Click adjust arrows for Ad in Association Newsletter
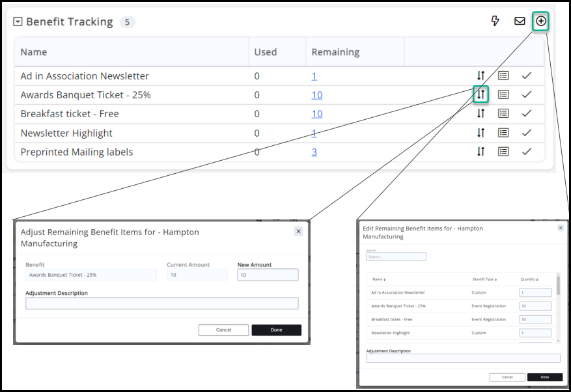Screen dimensions: 571x392 point(480,76)
